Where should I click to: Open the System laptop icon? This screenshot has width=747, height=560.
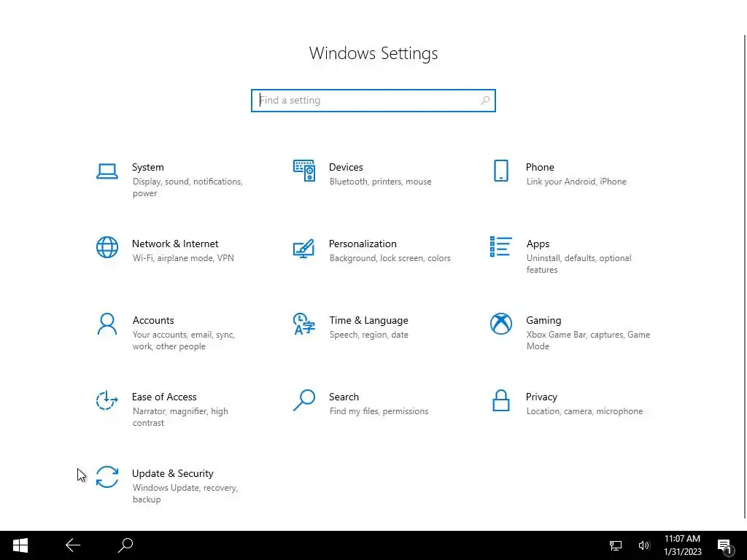(x=107, y=171)
